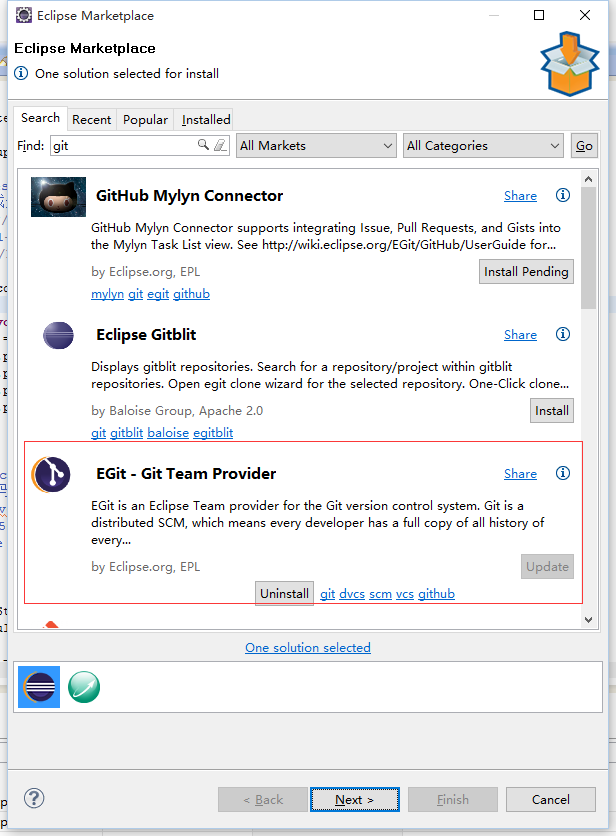Switch to the Search tab
616x836 pixels.
click(x=41, y=118)
